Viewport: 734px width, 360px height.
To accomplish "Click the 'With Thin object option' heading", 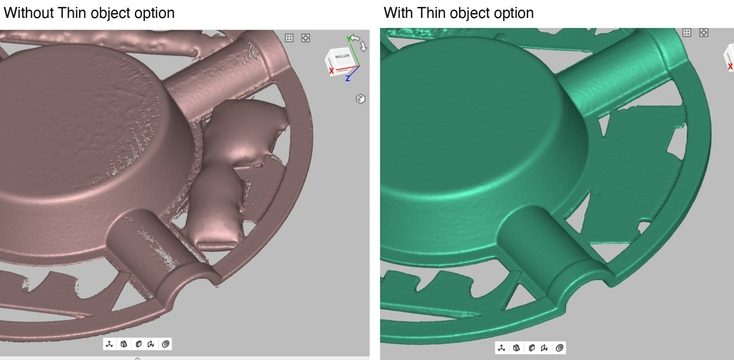I will tap(459, 13).
